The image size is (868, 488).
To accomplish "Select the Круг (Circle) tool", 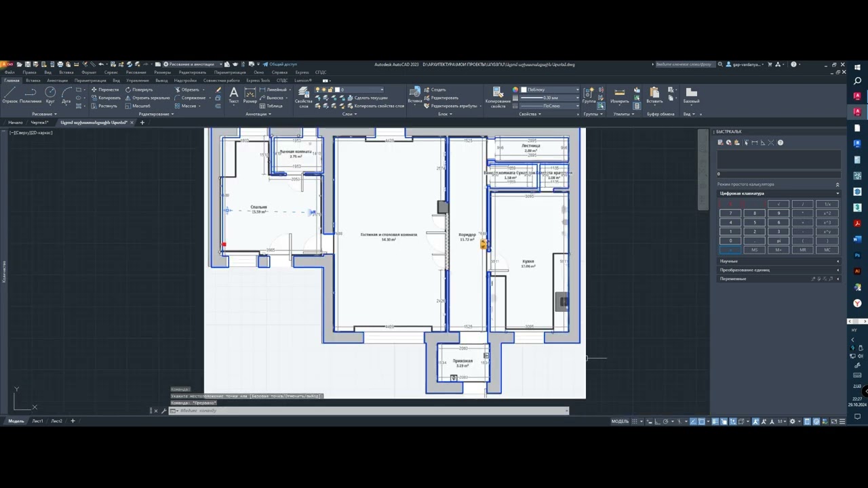I will pos(50,94).
